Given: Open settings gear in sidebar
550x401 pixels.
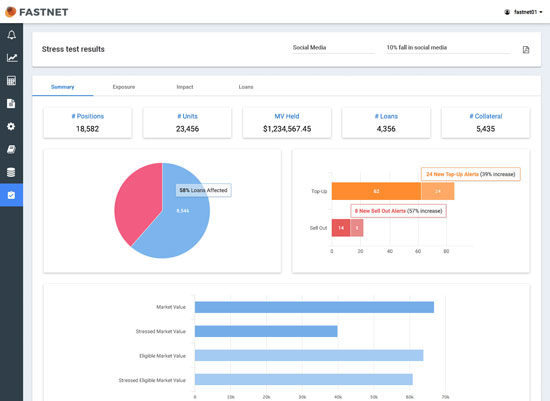Looking at the screenshot, I should [11, 126].
